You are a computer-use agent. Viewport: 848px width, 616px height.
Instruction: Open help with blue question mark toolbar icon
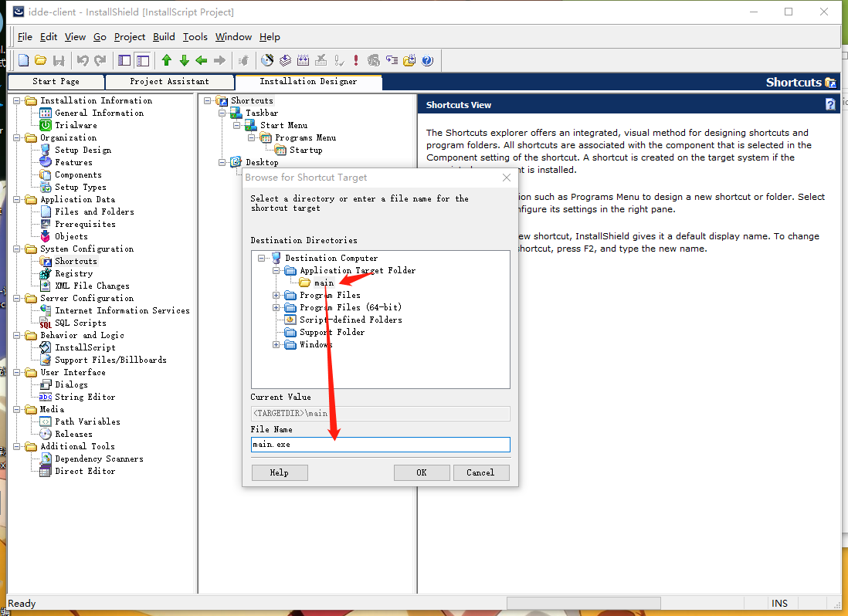click(x=427, y=60)
